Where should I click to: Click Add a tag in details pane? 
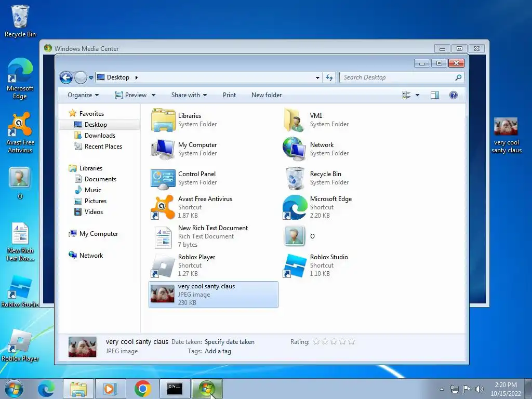218,352
